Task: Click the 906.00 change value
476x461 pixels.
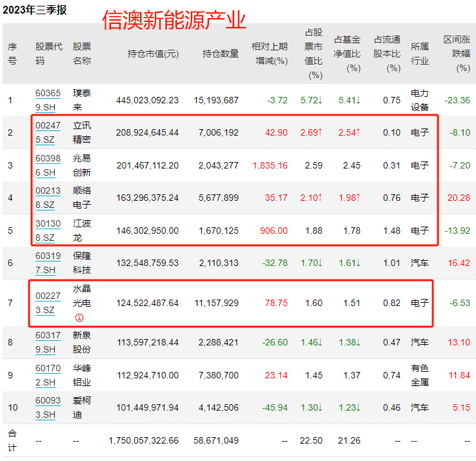Action: pyautogui.click(x=274, y=230)
